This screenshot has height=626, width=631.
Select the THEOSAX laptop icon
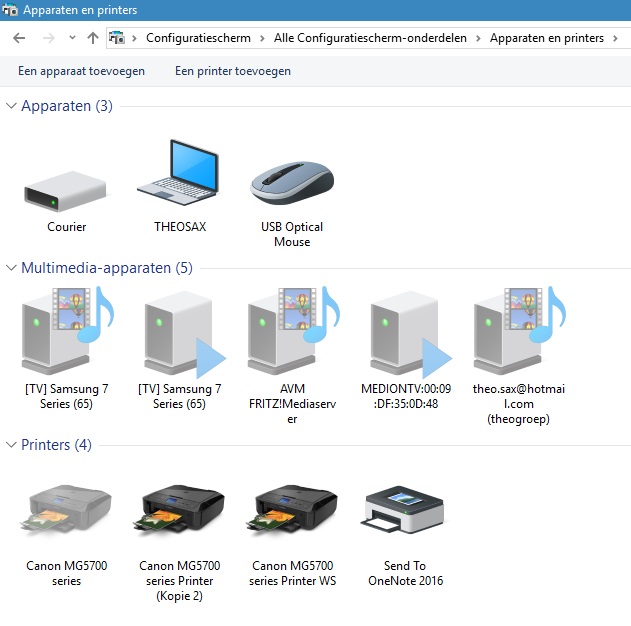click(178, 172)
